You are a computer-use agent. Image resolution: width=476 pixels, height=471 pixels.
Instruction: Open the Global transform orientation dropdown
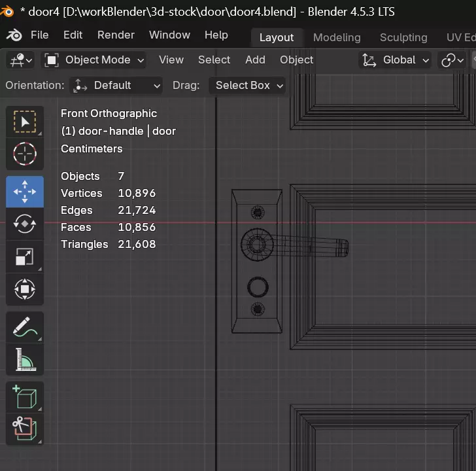[x=395, y=60]
